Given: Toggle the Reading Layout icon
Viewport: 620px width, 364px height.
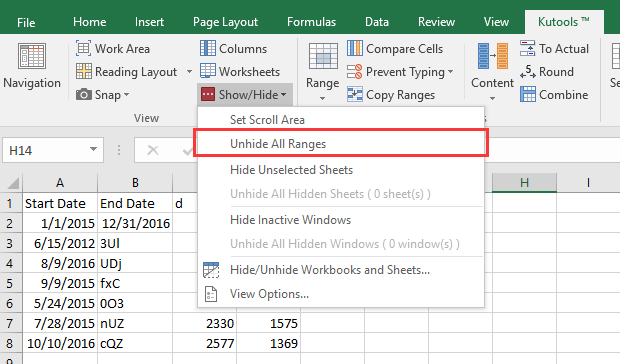Looking at the screenshot, I should click(x=83, y=72).
